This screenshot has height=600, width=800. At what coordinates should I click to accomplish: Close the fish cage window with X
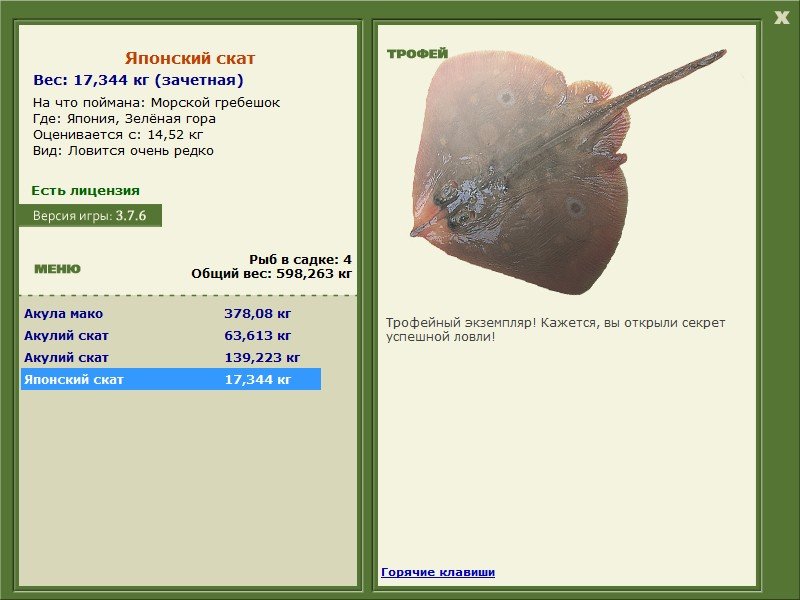point(781,18)
